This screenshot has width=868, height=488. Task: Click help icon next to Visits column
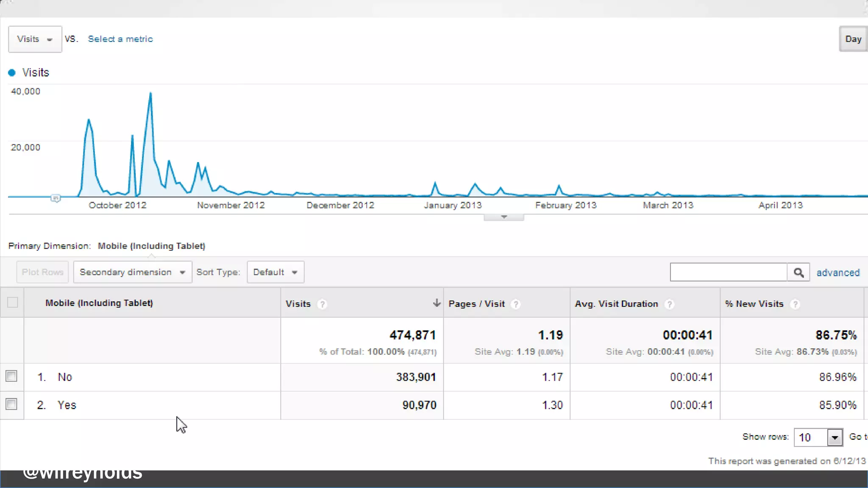(x=322, y=304)
